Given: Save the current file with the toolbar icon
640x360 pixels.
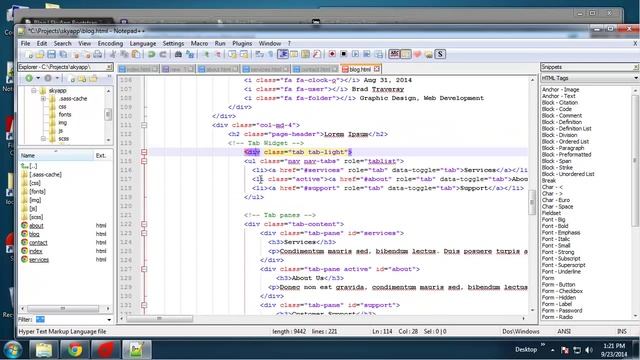Looking at the screenshot, I should tap(51, 54).
